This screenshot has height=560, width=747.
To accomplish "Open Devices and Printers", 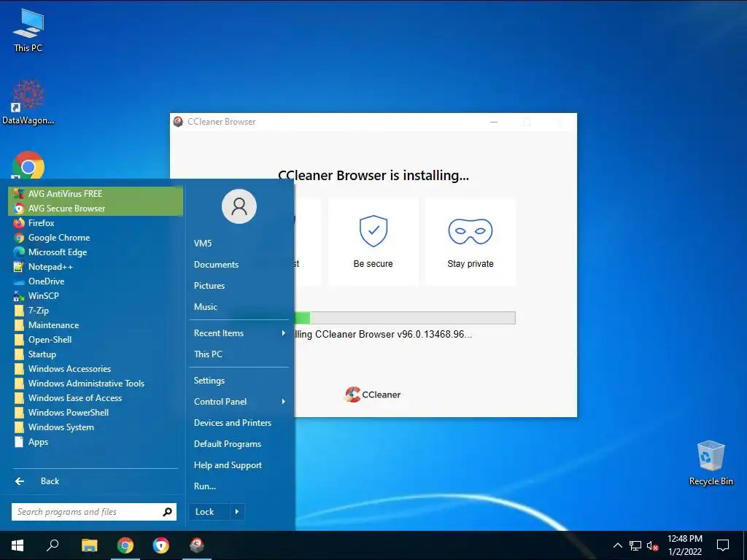I will pyautogui.click(x=239, y=423).
